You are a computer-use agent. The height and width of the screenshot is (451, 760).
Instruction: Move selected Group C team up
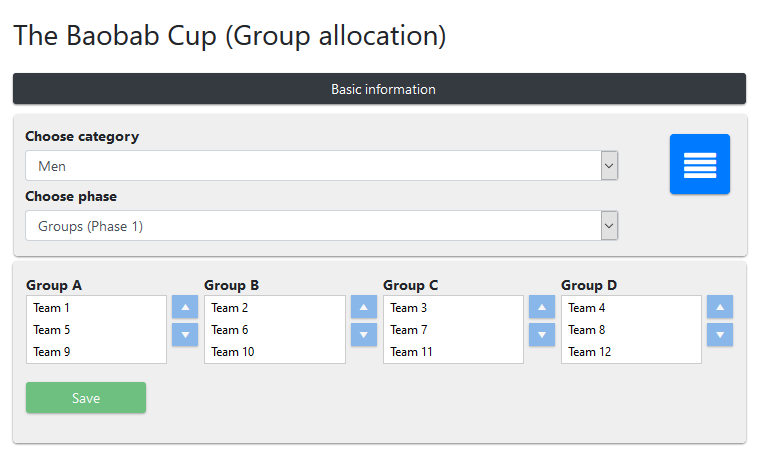(x=542, y=307)
